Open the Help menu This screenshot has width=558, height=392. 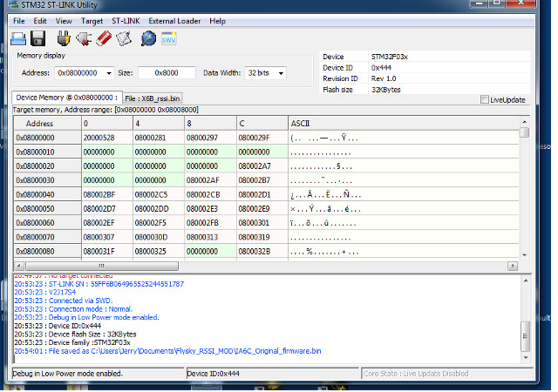click(x=217, y=21)
